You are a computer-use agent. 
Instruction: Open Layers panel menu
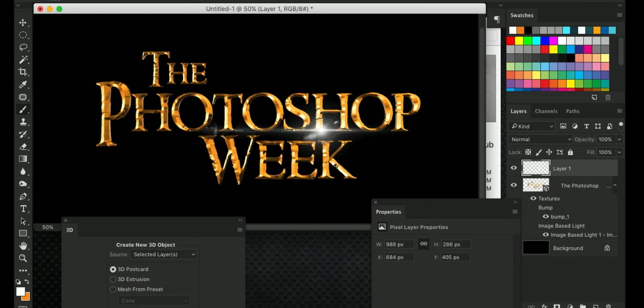(620, 111)
